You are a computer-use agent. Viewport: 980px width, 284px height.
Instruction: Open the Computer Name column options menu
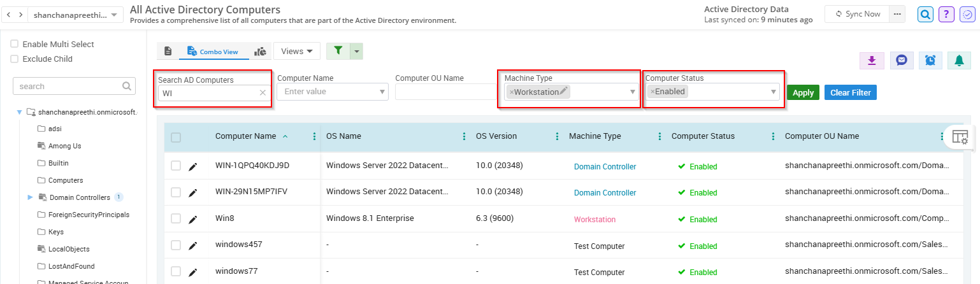pyautogui.click(x=313, y=136)
